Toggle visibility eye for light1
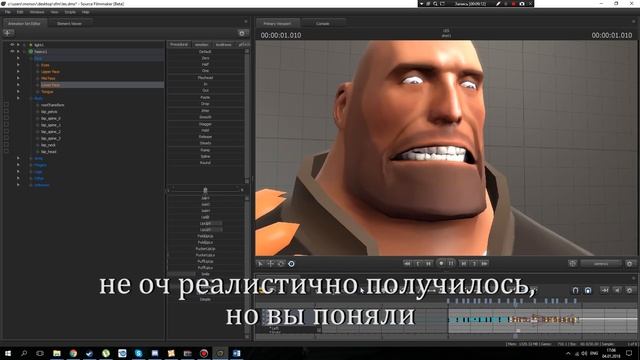Screen dimensions: 640x360 12,44
